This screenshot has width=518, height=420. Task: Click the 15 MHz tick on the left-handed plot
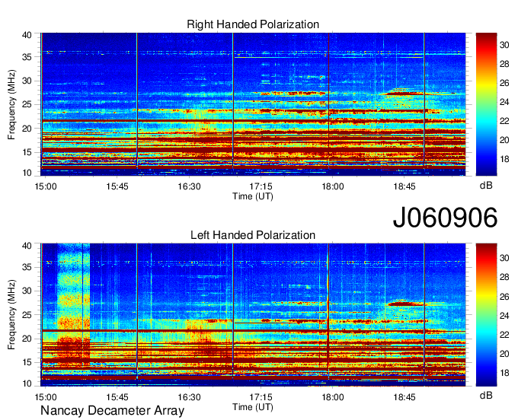pyautogui.click(x=27, y=363)
